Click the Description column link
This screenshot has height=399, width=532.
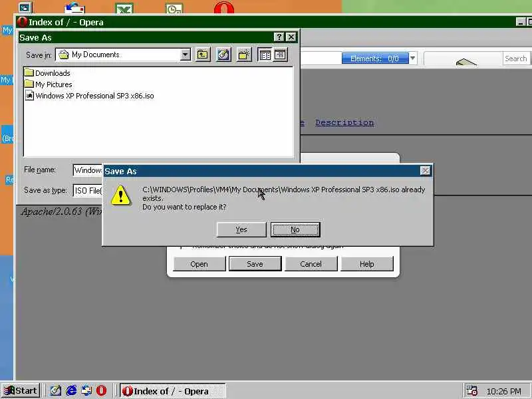[344, 122]
